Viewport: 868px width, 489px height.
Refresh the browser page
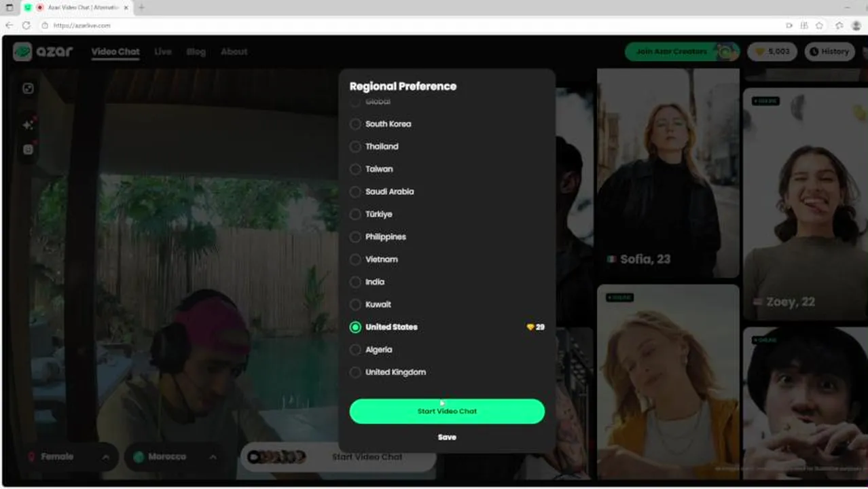(26, 25)
